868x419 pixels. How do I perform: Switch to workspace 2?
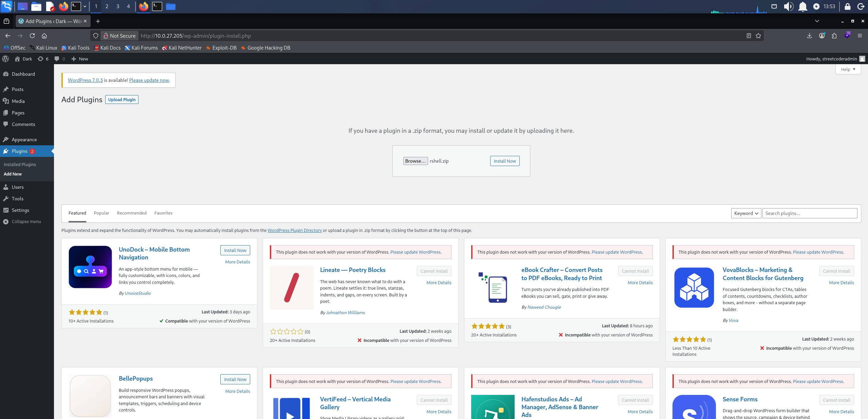pos(107,6)
